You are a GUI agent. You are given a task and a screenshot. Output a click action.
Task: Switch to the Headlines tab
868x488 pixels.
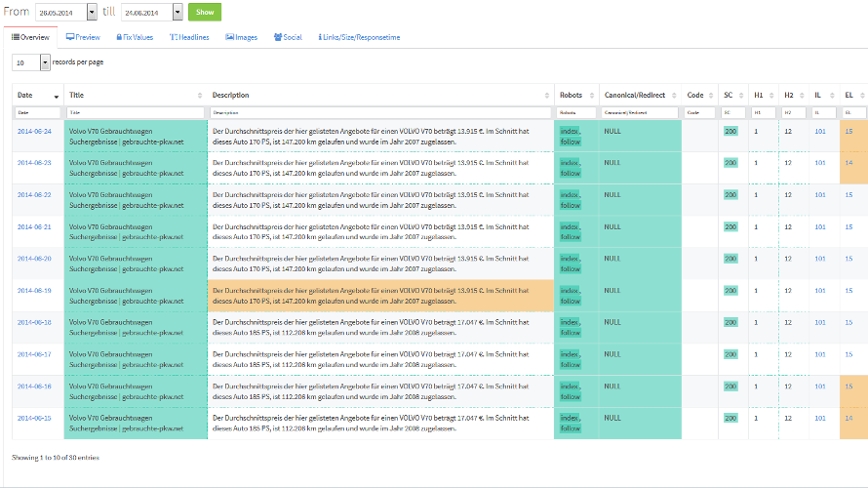(189, 37)
